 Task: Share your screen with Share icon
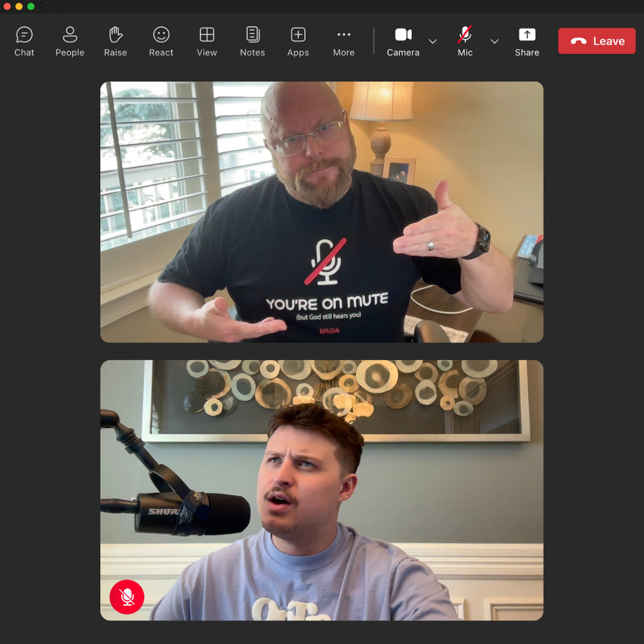click(526, 41)
